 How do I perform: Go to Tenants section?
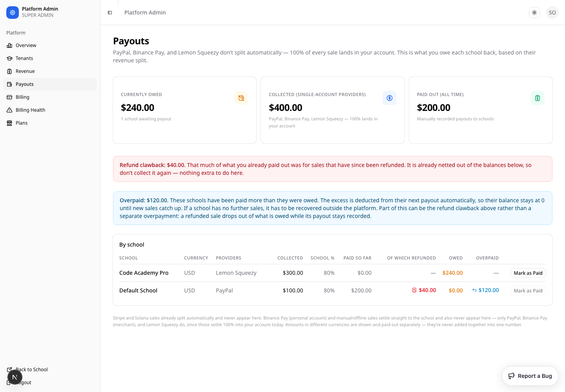[x=50, y=58]
